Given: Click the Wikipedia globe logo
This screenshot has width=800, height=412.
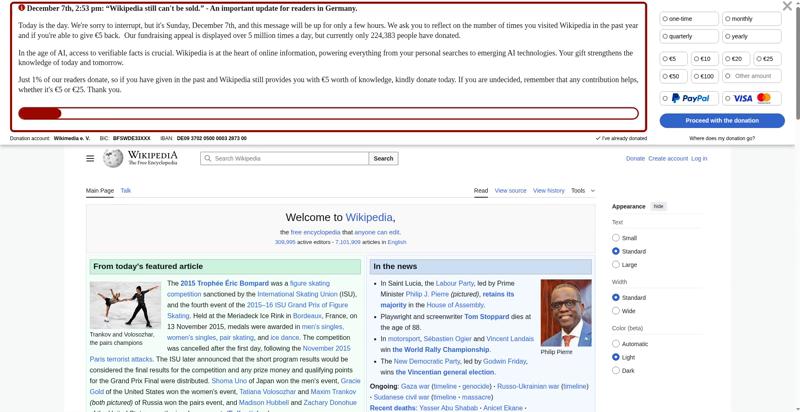Looking at the screenshot, I should pyautogui.click(x=113, y=158).
